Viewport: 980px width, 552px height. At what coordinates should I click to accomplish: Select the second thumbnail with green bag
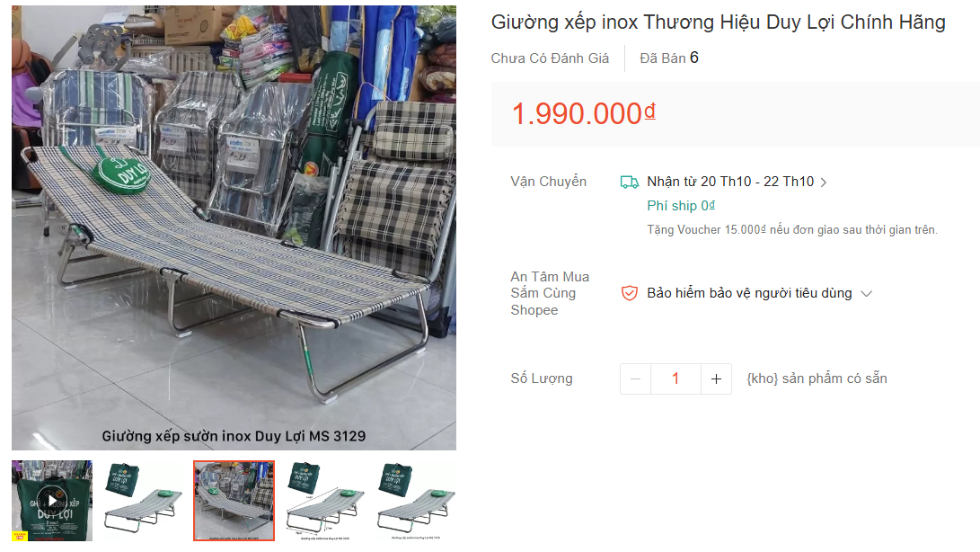(x=143, y=501)
